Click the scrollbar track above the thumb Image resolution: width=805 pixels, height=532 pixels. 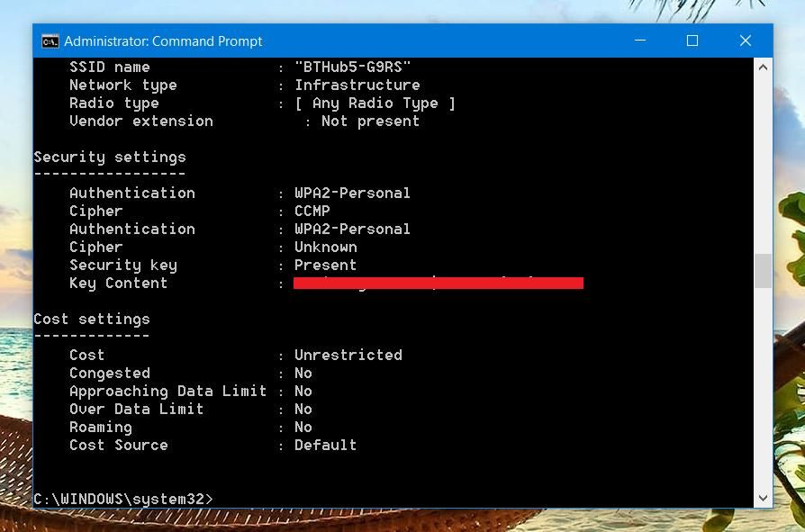click(x=763, y=162)
